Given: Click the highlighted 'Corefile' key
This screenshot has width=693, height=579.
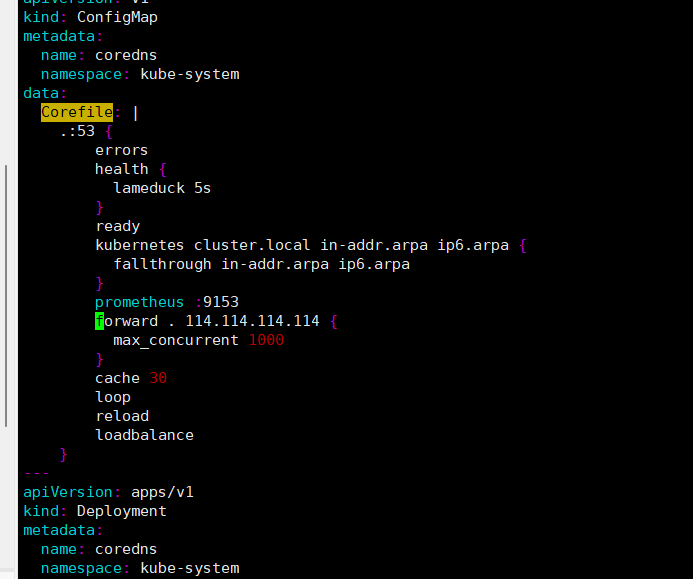Looking at the screenshot, I should coord(77,112).
